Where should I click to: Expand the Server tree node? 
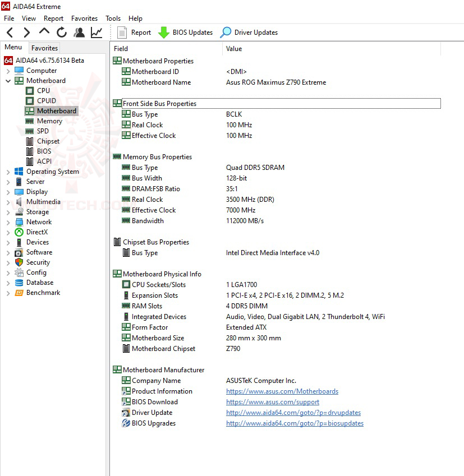coord(8,182)
